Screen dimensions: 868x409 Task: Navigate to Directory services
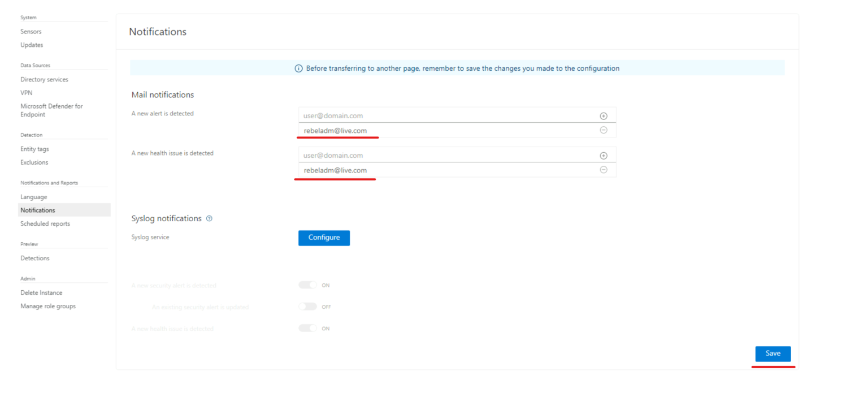point(44,79)
